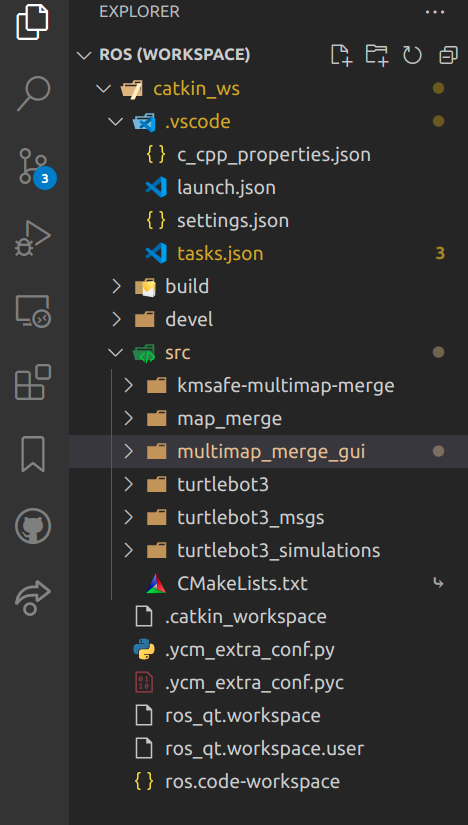Image resolution: width=468 pixels, height=825 pixels.
Task: Expand the turtlebot3 folder
Action: pyautogui.click(x=128, y=484)
